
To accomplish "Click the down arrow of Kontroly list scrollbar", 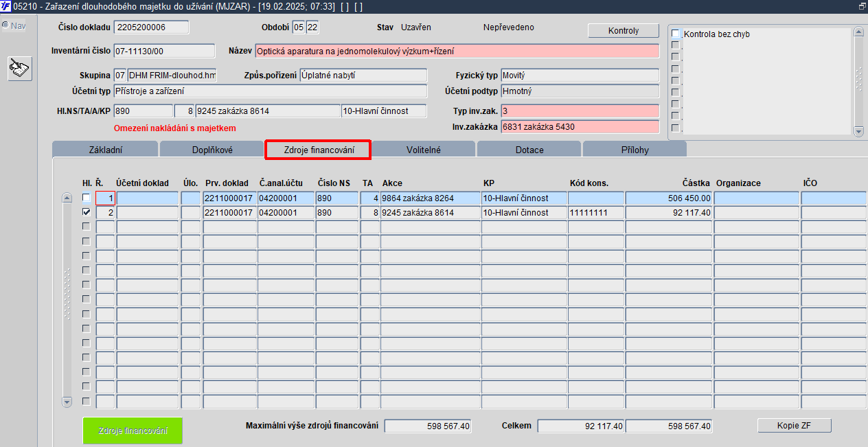I will pos(858,130).
